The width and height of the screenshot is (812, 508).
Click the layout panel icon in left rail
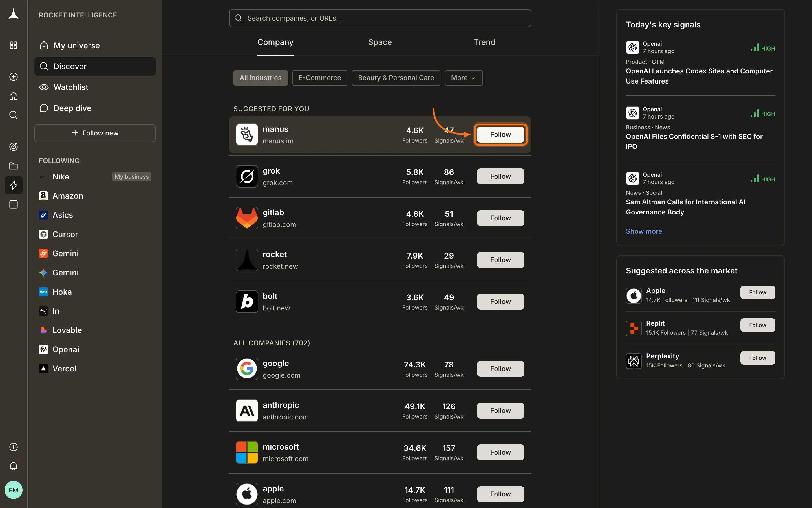pyautogui.click(x=14, y=204)
